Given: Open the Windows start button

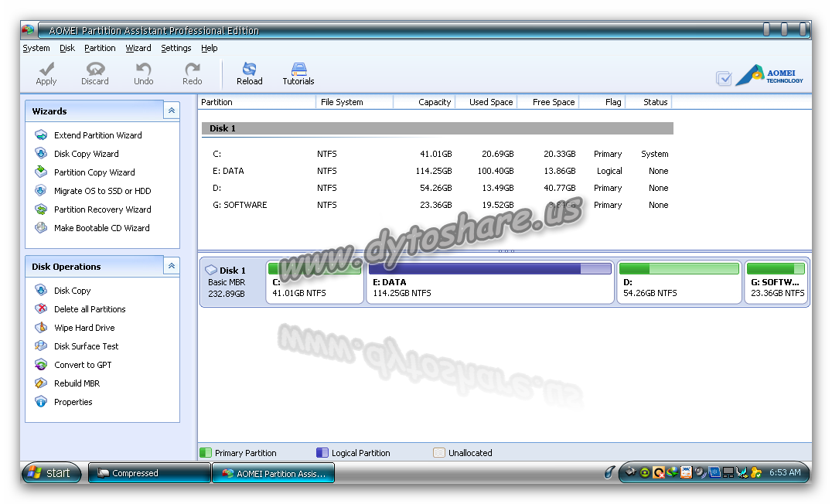Looking at the screenshot, I should click(51, 473).
